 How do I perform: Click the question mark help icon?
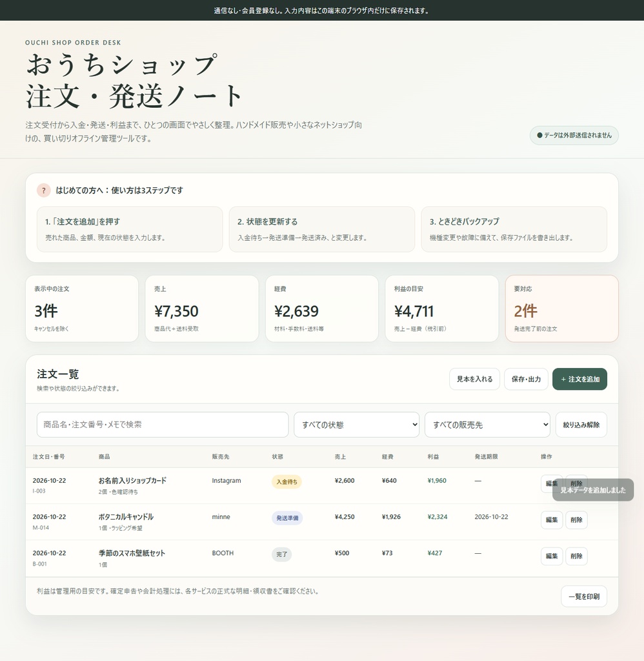[44, 190]
